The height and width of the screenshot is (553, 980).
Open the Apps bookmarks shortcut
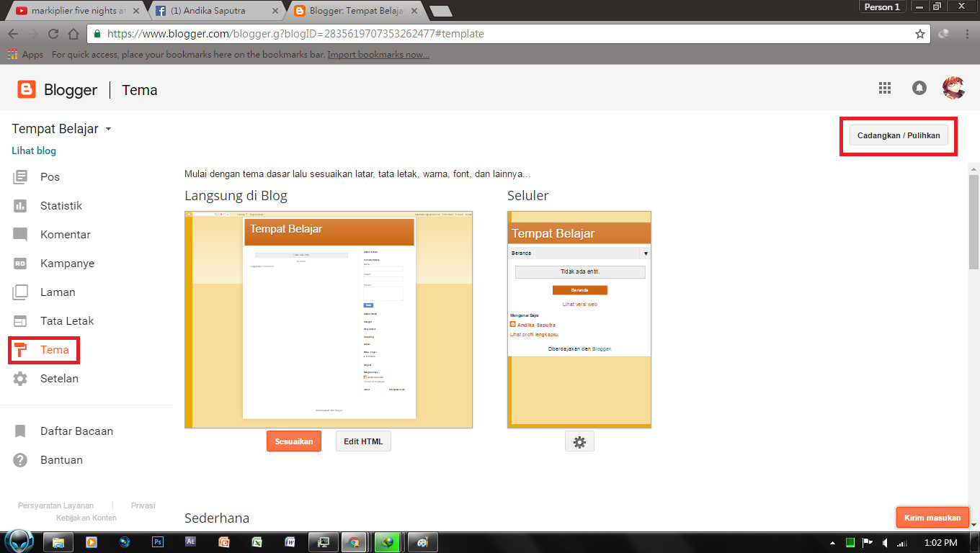pyautogui.click(x=25, y=55)
